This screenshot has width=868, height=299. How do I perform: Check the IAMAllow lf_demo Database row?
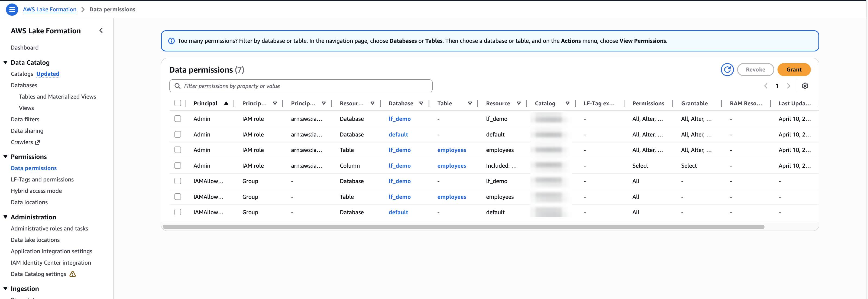coord(177,181)
